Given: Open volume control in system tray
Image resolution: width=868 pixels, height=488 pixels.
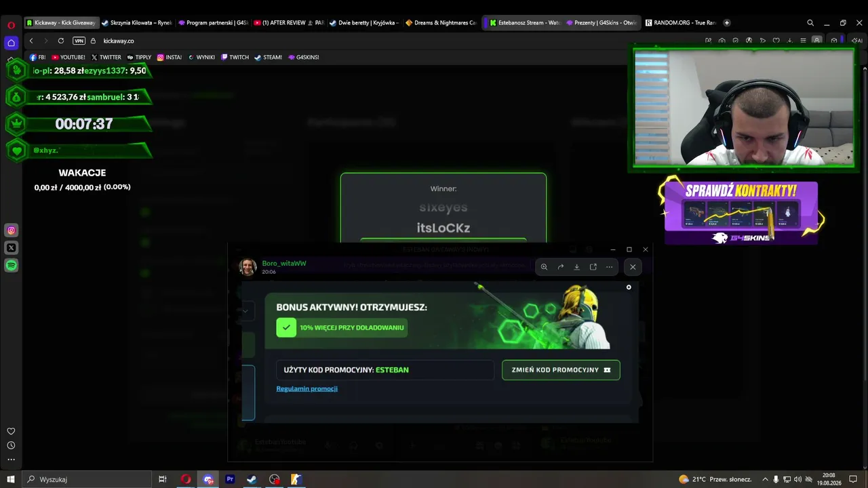Looking at the screenshot, I should pos(798,479).
